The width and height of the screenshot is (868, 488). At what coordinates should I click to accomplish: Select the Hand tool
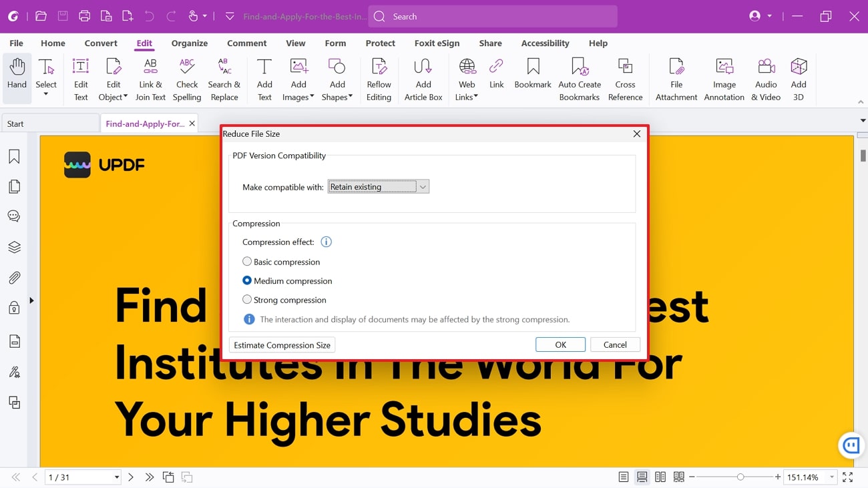[17, 77]
